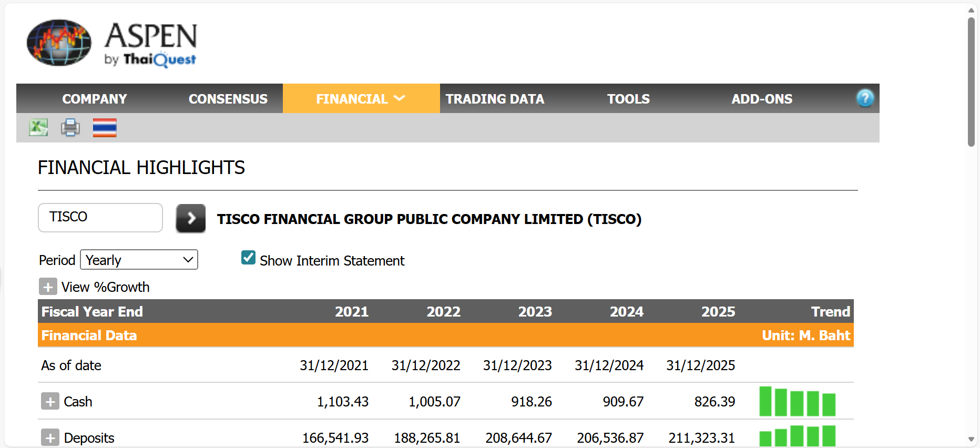Go to the CONSENSUS tab
The width and height of the screenshot is (980, 448).
click(228, 99)
